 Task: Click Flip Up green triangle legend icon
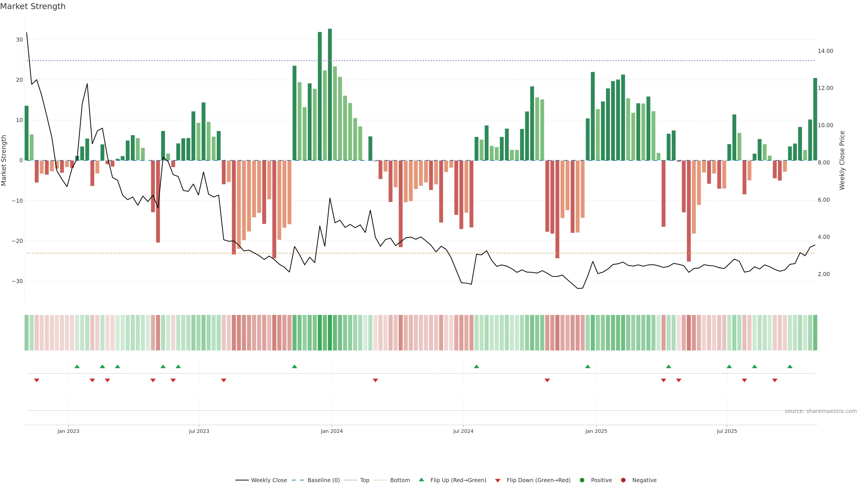[x=421, y=480]
